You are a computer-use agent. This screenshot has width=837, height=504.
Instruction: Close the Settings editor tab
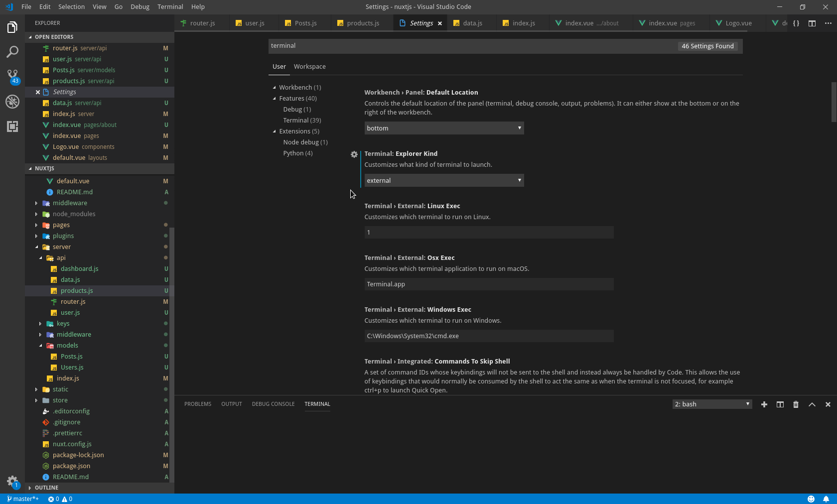tap(440, 23)
